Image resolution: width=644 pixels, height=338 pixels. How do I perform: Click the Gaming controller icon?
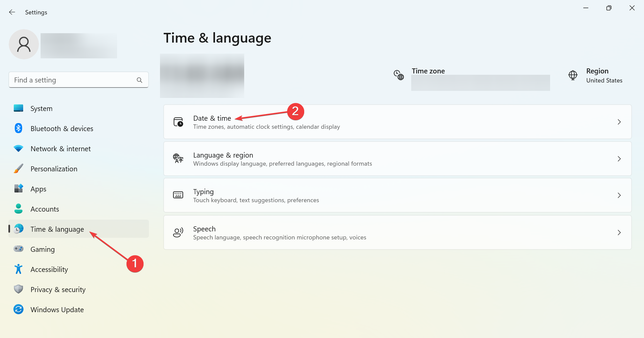(18, 249)
